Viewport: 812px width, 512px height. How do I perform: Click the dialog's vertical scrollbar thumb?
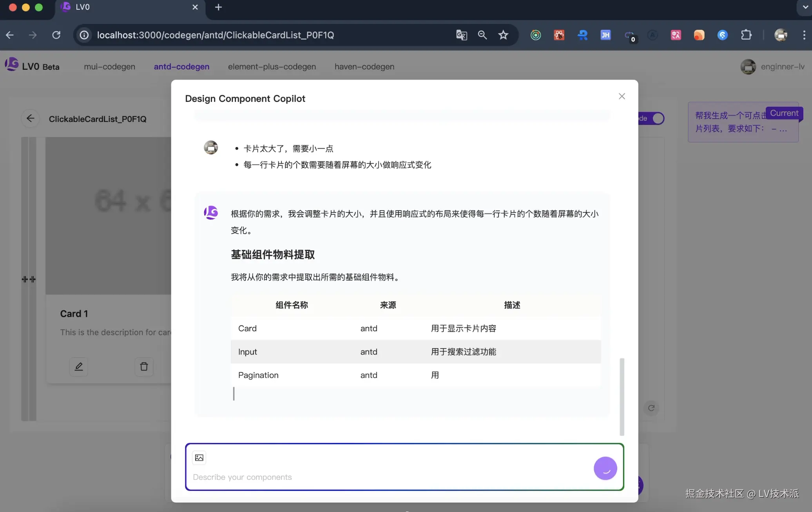[622, 396]
